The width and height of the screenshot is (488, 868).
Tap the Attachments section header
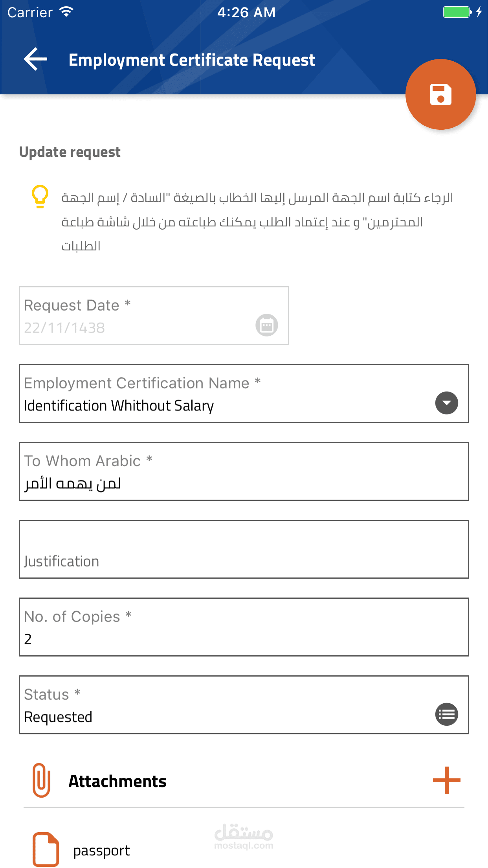117,781
